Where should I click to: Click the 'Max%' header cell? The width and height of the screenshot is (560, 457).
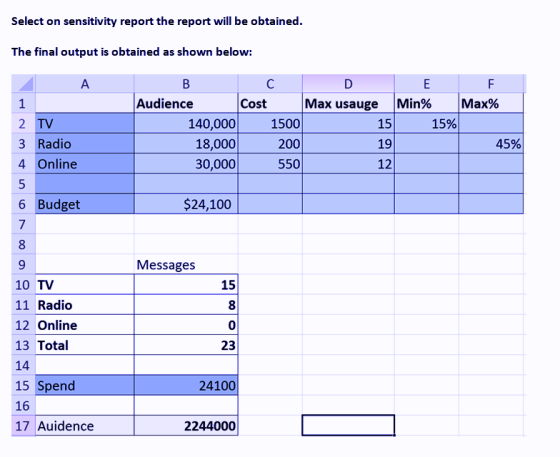491,103
